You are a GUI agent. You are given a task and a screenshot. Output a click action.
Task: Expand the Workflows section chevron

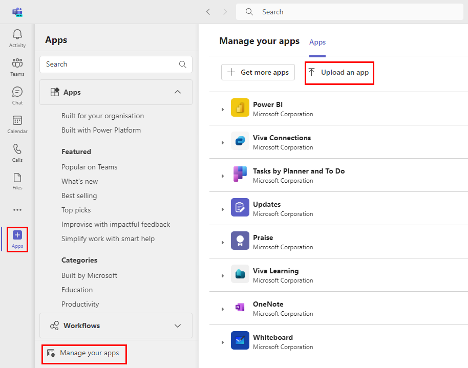[x=178, y=326]
